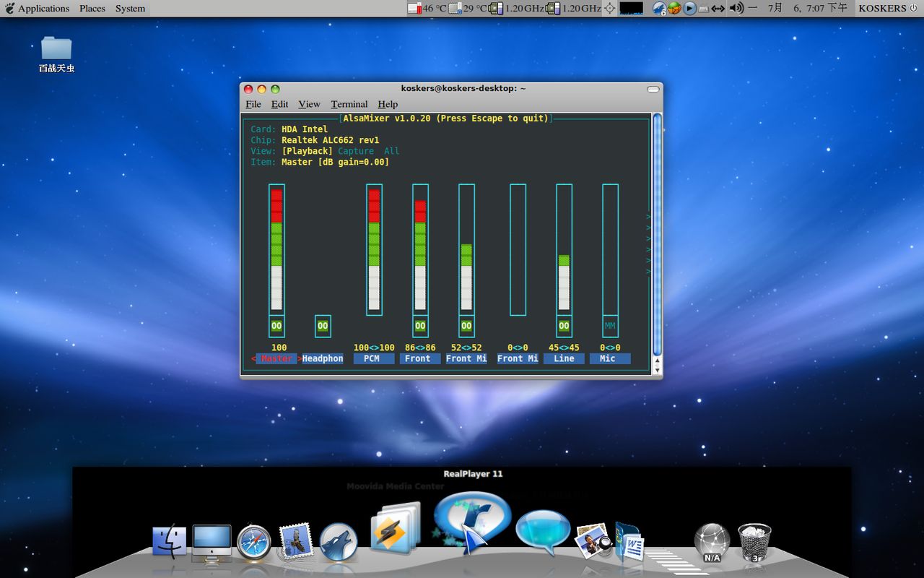This screenshot has height=578, width=924.
Task: Open the Safari compass icon in dock
Action: pos(253,542)
